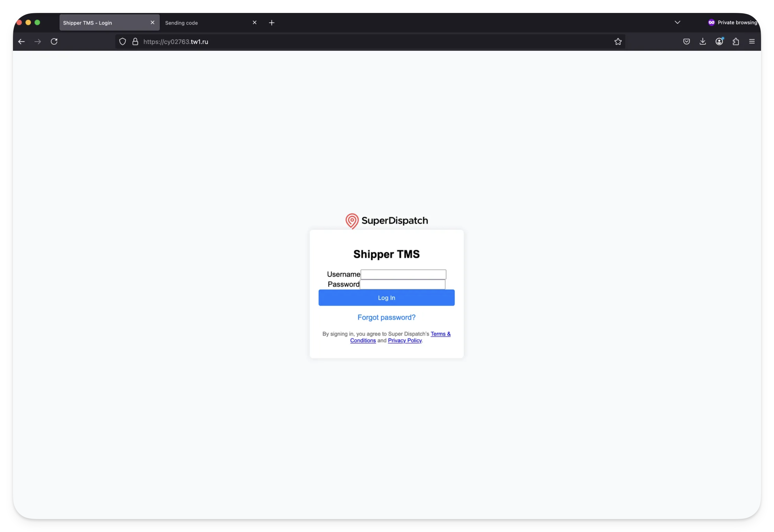This screenshot has height=532, width=774.
Task: Open the Forgot password? link
Action: tap(386, 317)
